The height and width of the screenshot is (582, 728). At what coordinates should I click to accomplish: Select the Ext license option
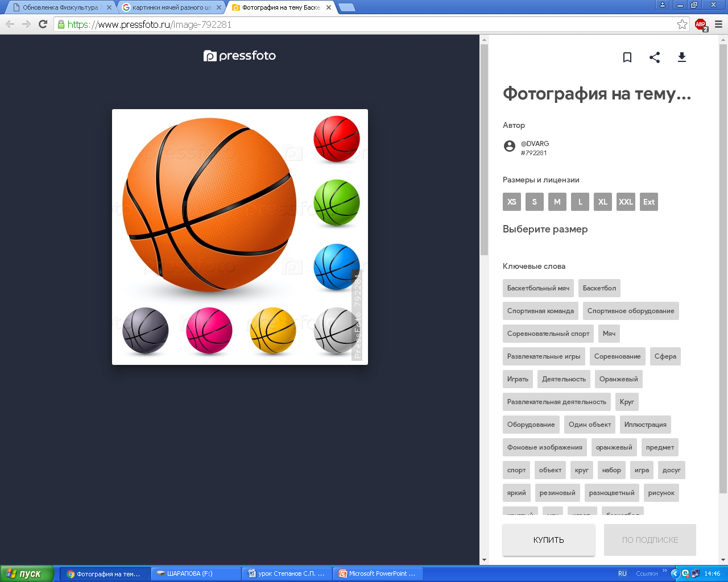(649, 202)
